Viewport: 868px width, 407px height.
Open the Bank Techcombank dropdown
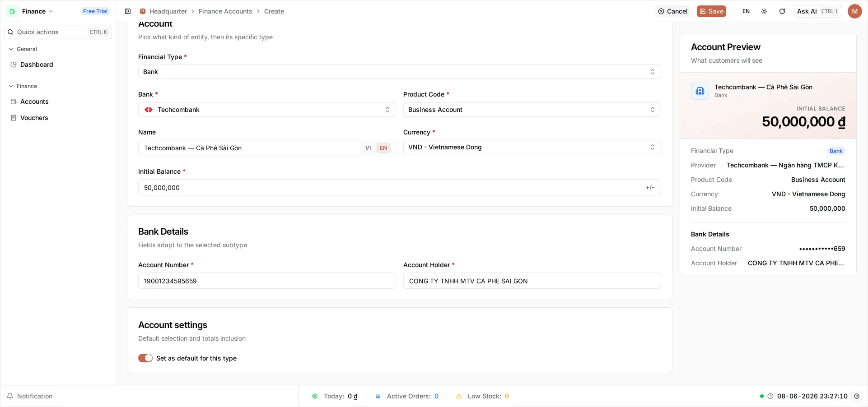(267, 110)
